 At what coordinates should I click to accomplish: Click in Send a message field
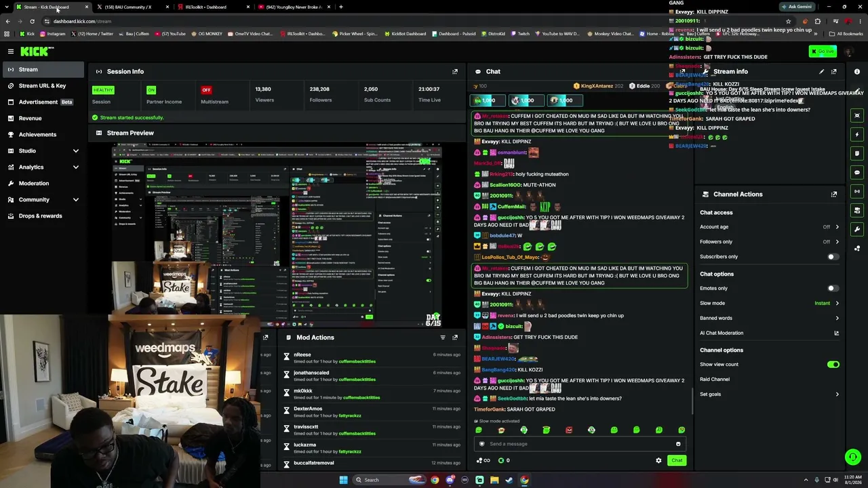pos(580,444)
